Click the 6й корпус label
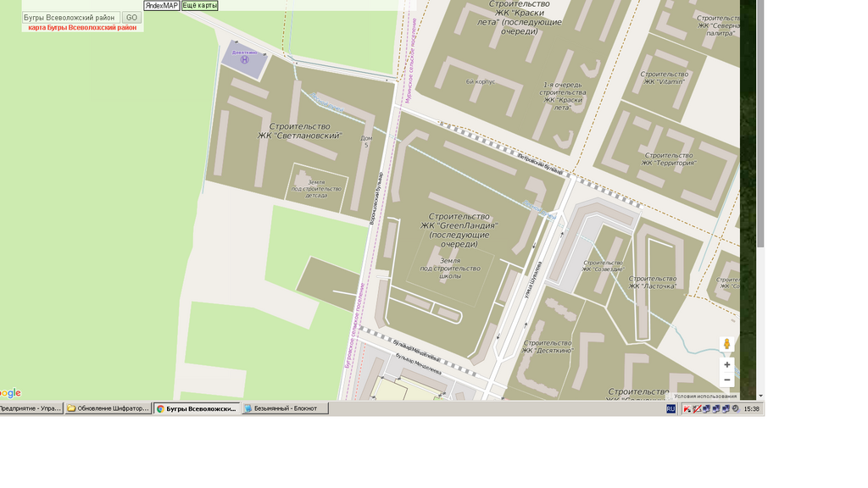The width and height of the screenshot is (868, 488). pyautogui.click(x=481, y=81)
